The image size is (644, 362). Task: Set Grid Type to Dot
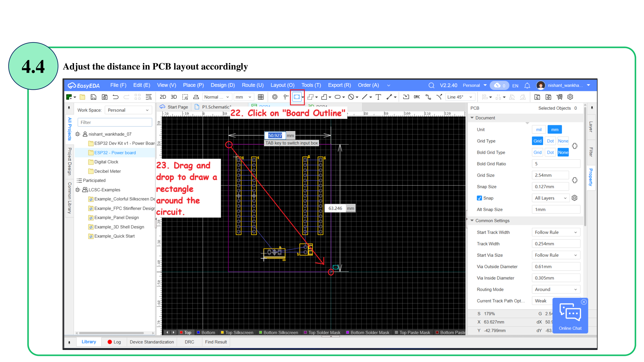tap(550, 141)
